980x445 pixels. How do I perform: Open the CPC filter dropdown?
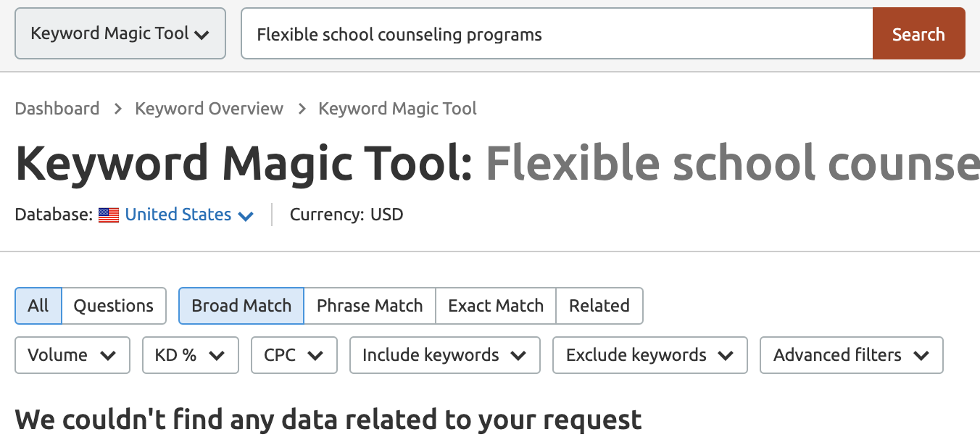294,355
